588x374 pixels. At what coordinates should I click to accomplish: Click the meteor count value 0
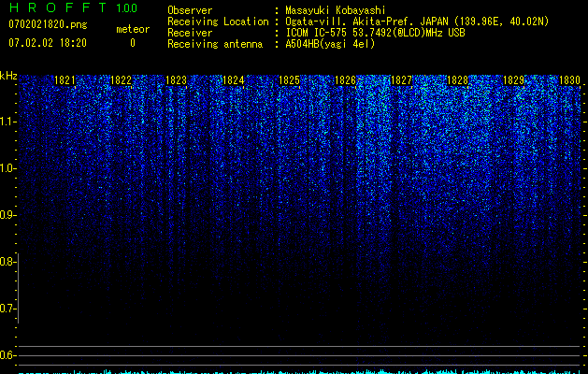pos(133,43)
